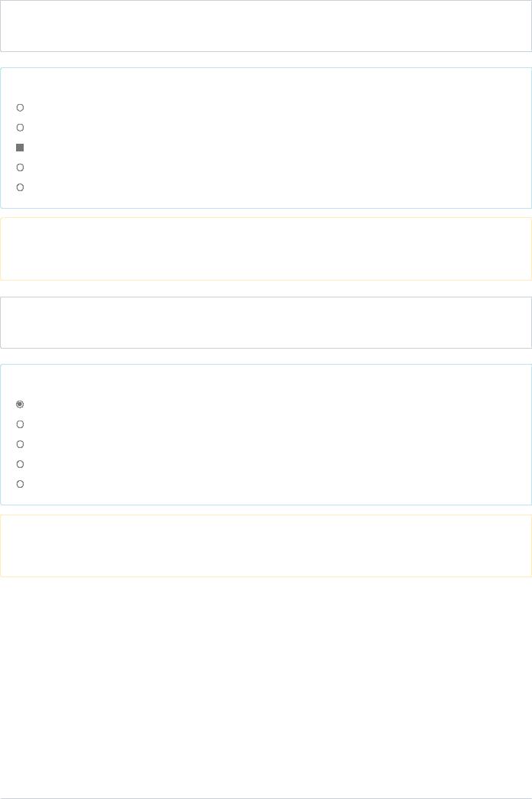Select the fourth radio option in lower question
This screenshot has width=532, height=799.
coord(20,464)
